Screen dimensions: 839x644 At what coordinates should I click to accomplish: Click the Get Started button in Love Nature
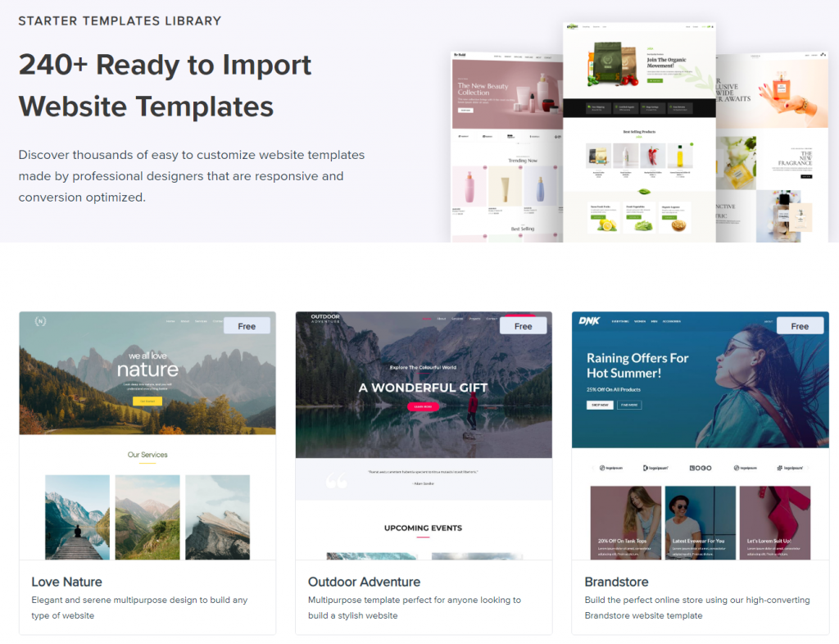click(x=147, y=401)
